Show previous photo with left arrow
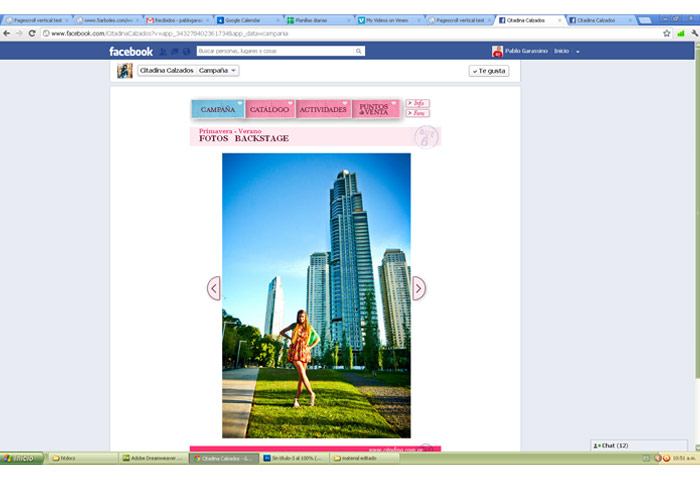700x500 pixels. [214, 288]
